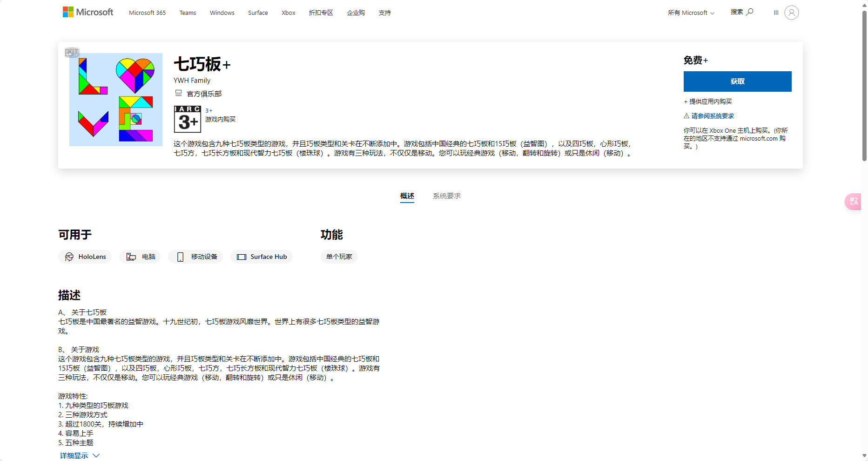Expand description with 详细显示
Viewport: 868px width, 461px height.
(x=79, y=455)
